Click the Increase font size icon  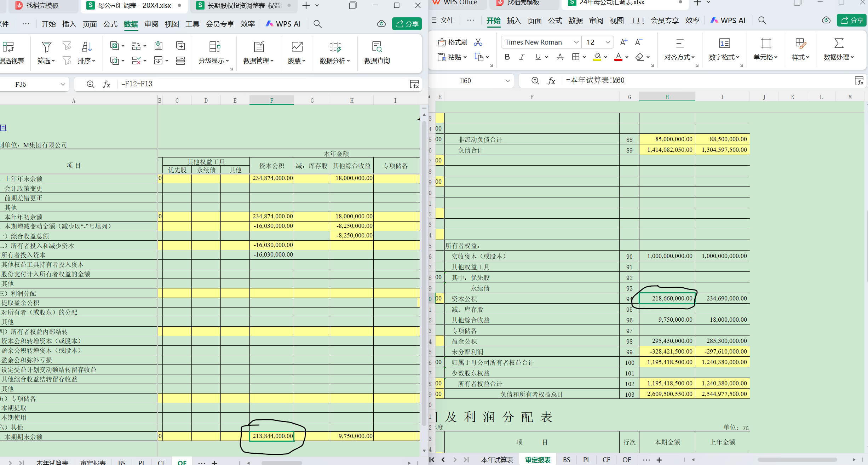click(623, 42)
